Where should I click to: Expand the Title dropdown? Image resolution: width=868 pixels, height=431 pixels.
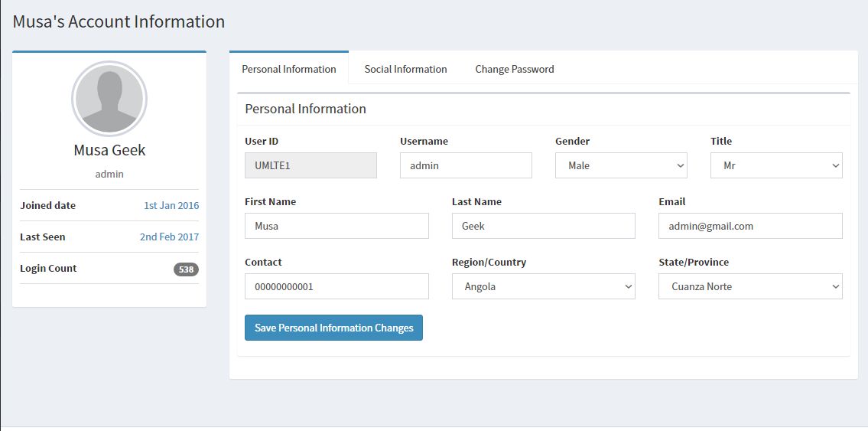(x=776, y=165)
